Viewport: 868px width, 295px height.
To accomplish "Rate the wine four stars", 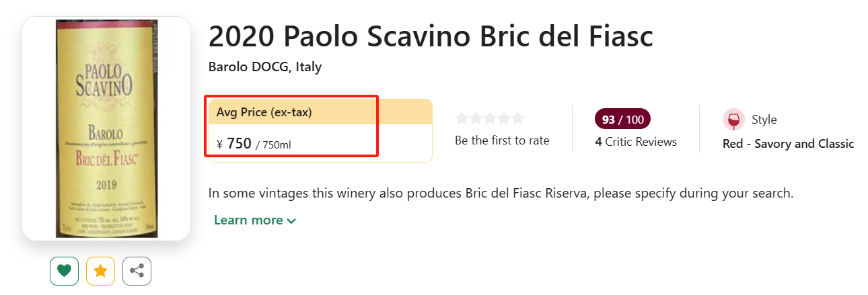I will [x=503, y=119].
